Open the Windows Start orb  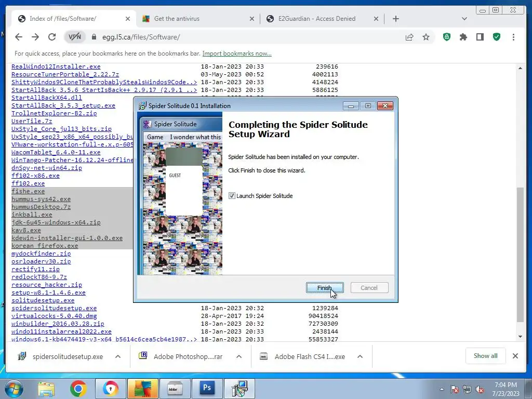(14, 389)
